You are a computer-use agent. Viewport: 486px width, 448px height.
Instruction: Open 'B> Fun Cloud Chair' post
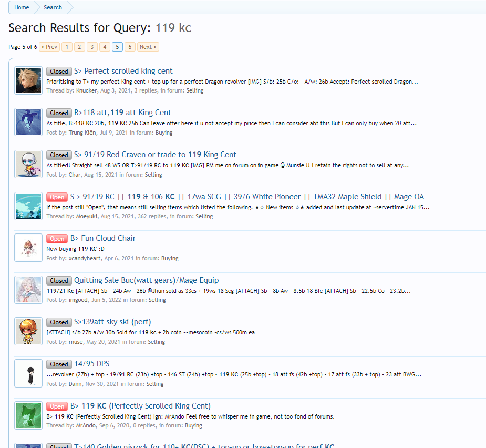click(103, 238)
